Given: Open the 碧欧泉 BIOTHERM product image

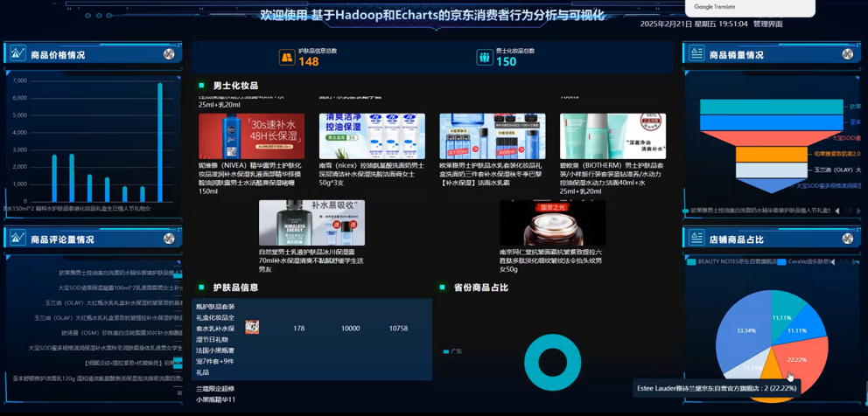Looking at the screenshot, I should 612,136.
